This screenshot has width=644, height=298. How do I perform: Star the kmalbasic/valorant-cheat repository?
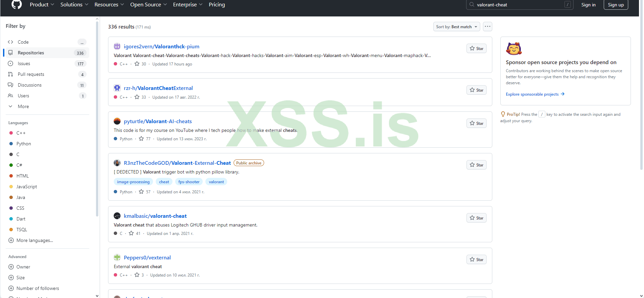[476, 218]
